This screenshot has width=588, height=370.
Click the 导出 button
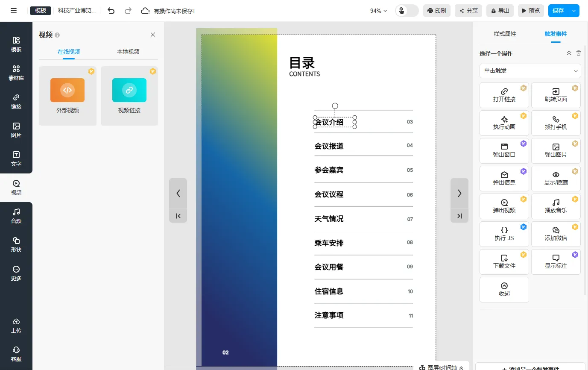coord(500,11)
